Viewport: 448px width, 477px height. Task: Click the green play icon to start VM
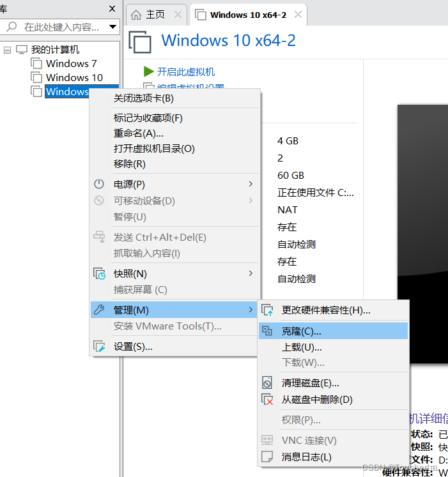tap(149, 72)
